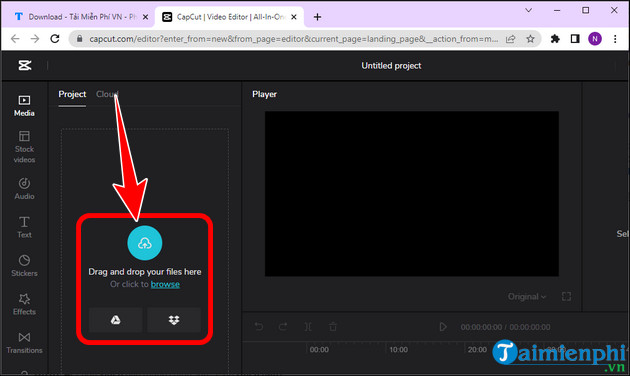This screenshot has width=630, height=376.
Task: Import from Dropbox button
Action: pos(174,320)
